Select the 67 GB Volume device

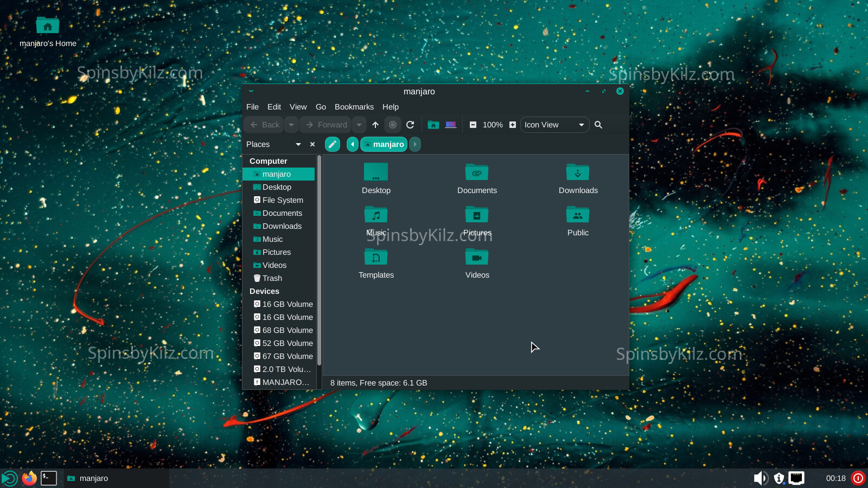(279, 356)
